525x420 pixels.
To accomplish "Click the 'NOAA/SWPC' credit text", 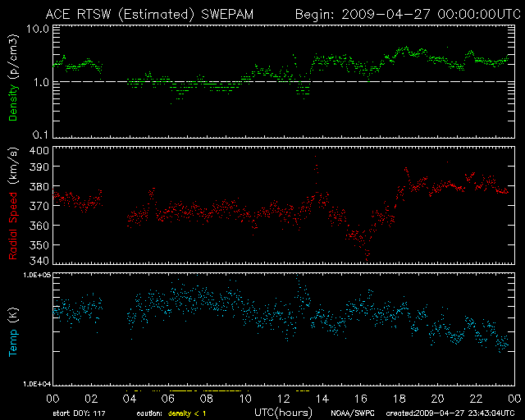I will tap(353, 413).
